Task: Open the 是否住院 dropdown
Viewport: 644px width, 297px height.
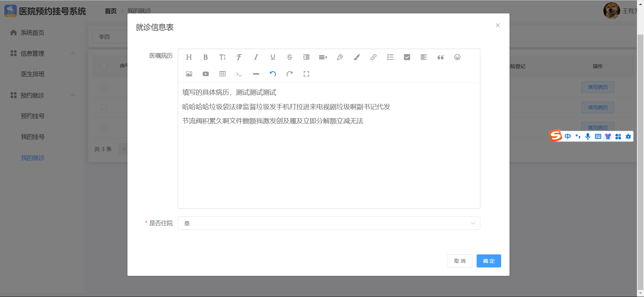Action: 329,223
